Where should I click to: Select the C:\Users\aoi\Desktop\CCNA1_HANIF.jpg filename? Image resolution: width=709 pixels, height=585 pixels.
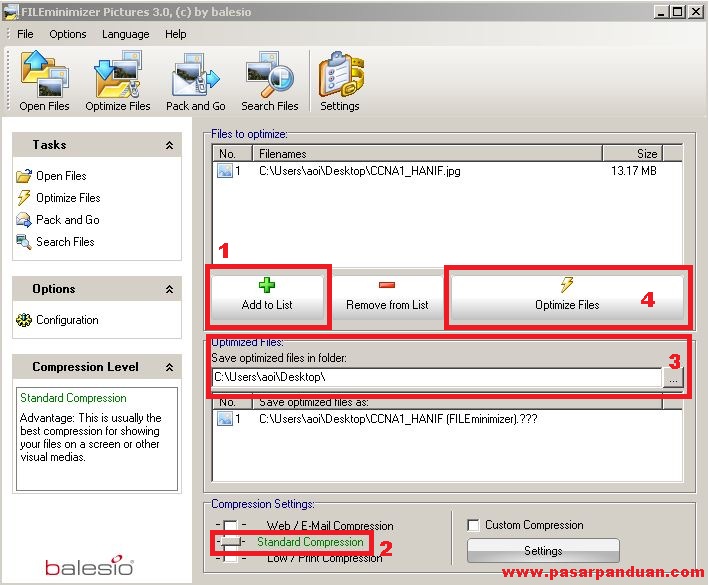pyautogui.click(x=359, y=171)
